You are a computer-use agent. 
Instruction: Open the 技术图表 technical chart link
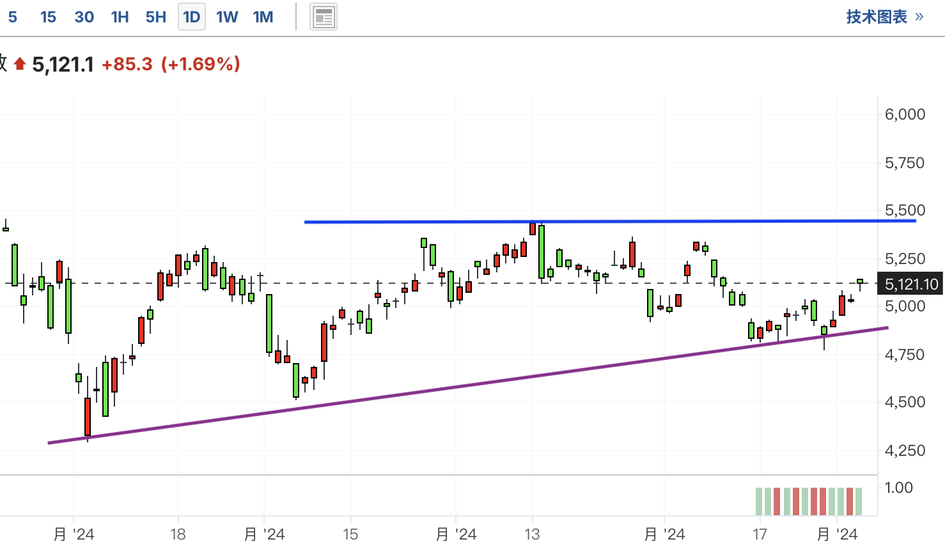(x=885, y=17)
